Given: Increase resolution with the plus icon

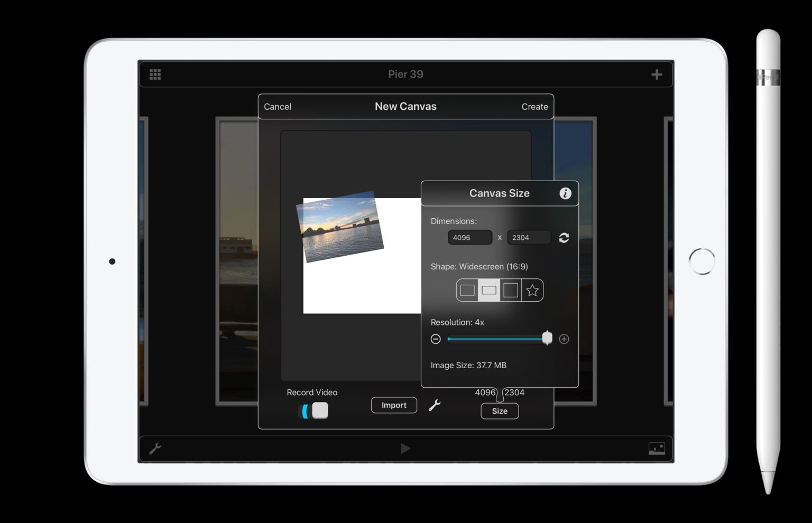Looking at the screenshot, I should 564,339.
